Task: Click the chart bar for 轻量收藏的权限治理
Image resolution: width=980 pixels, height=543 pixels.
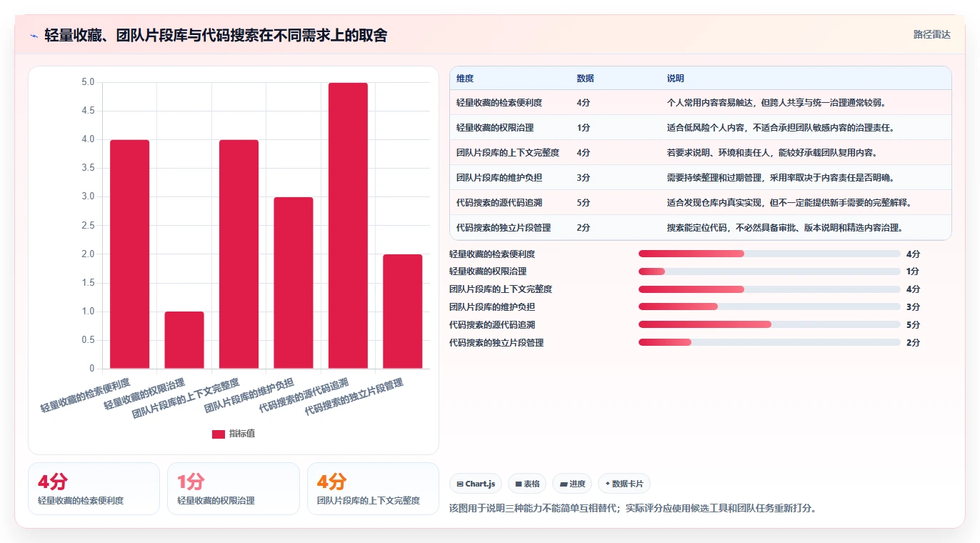Action: (x=184, y=340)
